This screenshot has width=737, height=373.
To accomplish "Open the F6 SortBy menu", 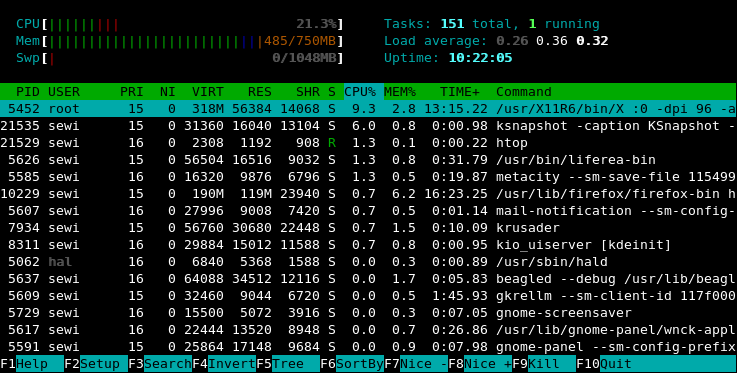I will coord(352,364).
